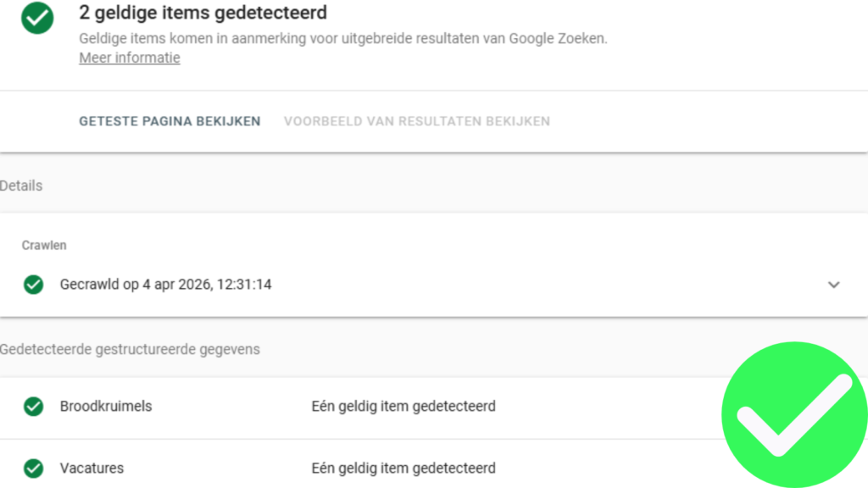The width and height of the screenshot is (868, 488).
Task: Click the large bright green checkmark badge
Action: (793, 414)
